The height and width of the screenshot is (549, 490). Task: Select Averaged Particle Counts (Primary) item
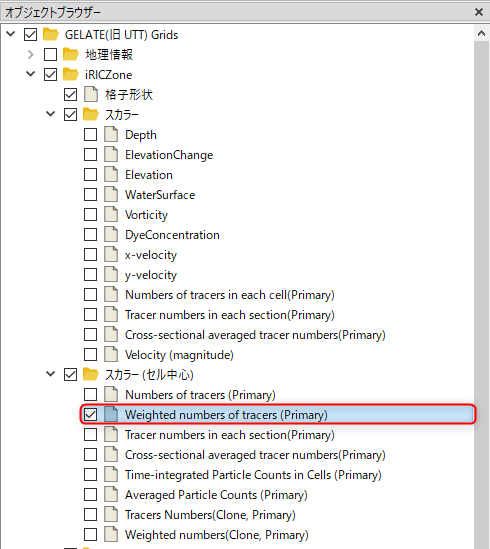216,495
